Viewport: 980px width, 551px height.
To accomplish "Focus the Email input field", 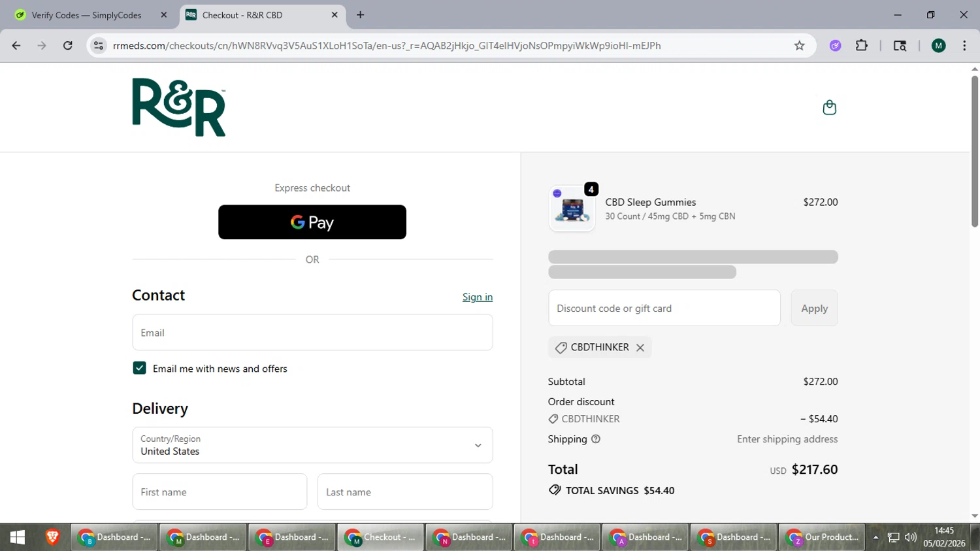I will click(312, 332).
